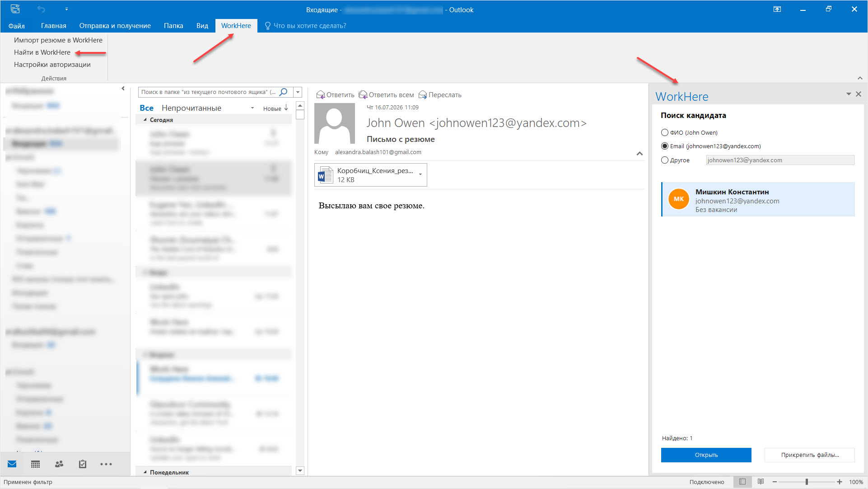Select the WorkHere ribbon tab

coord(236,26)
